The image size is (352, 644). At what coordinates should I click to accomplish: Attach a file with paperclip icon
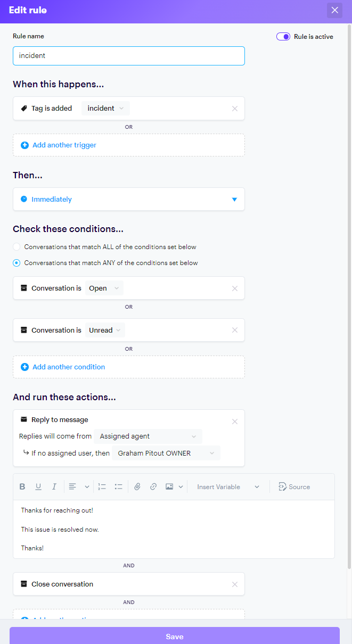click(x=137, y=486)
